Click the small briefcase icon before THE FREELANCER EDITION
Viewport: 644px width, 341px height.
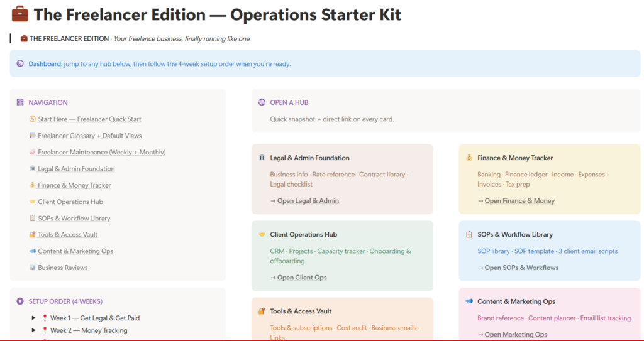(x=25, y=39)
